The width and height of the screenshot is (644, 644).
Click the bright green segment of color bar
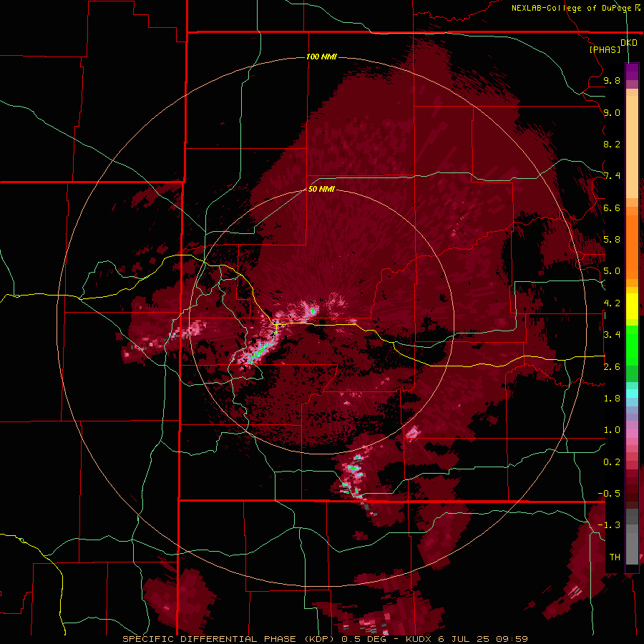[632, 345]
